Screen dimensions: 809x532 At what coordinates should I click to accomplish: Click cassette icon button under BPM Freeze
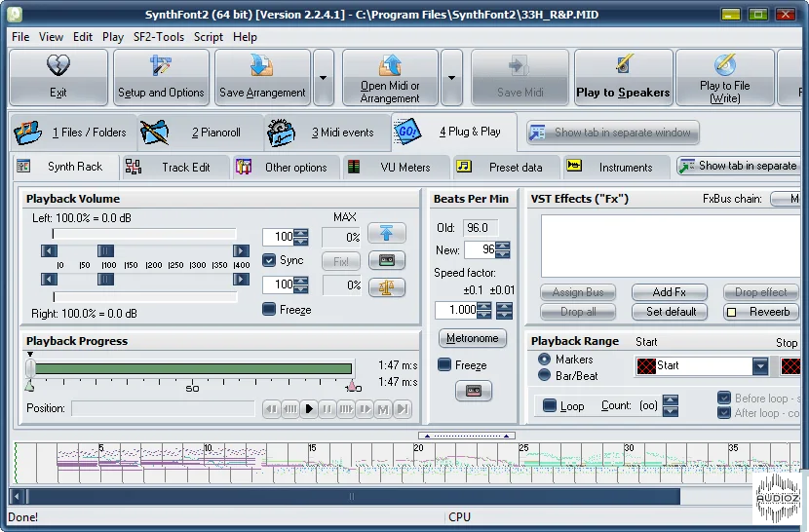pyautogui.click(x=474, y=391)
